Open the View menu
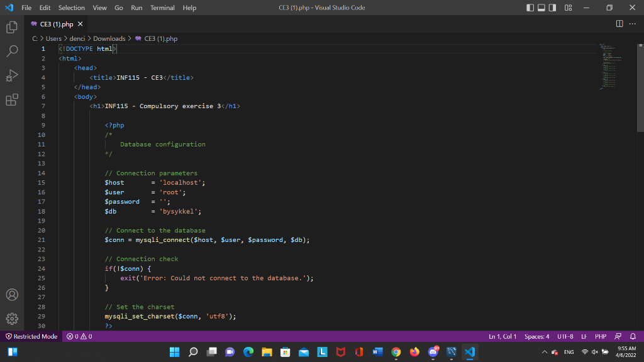Viewport: 644px width, 362px height. pyautogui.click(x=99, y=8)
